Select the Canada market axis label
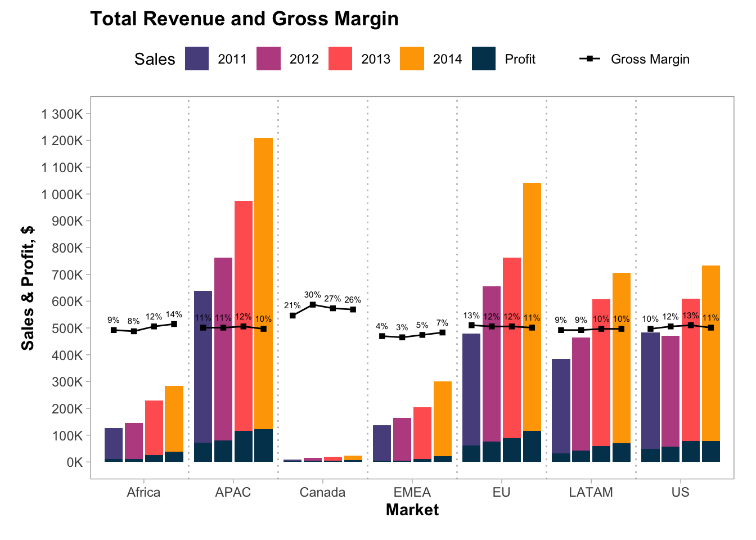Screen dimensions: 756x540 [323, 491]
